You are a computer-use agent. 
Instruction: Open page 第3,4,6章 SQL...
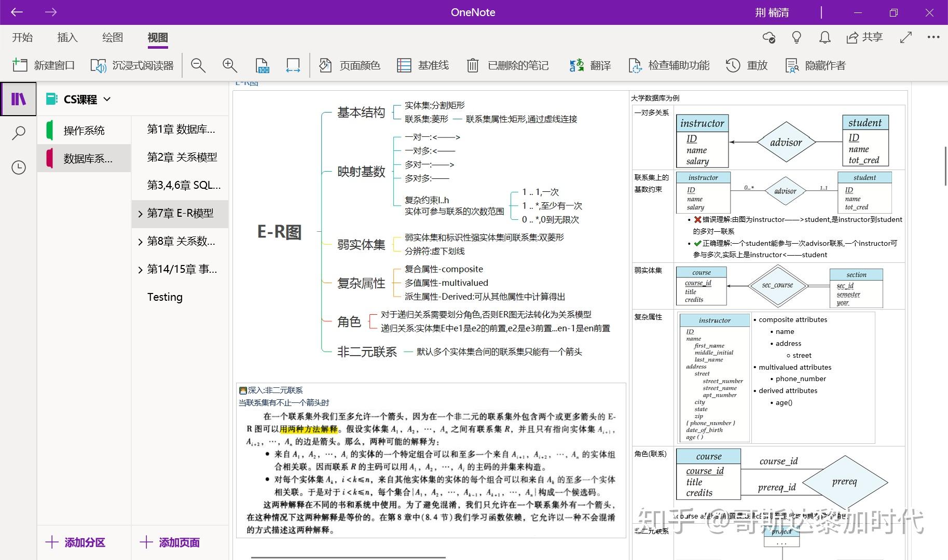(x=180, y=186)
